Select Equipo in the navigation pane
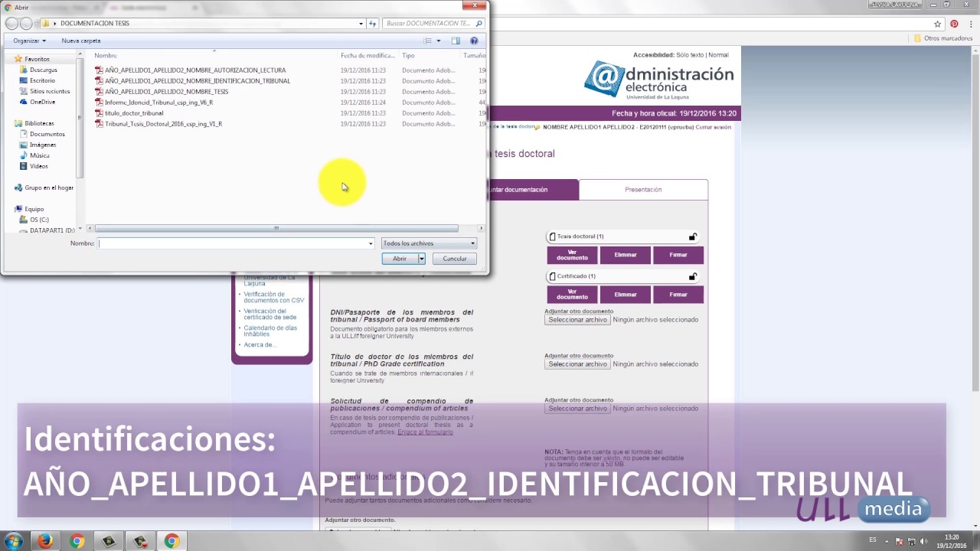Viewport: 980px width, 551px height. pyautogui.click(x=34, y=209)
